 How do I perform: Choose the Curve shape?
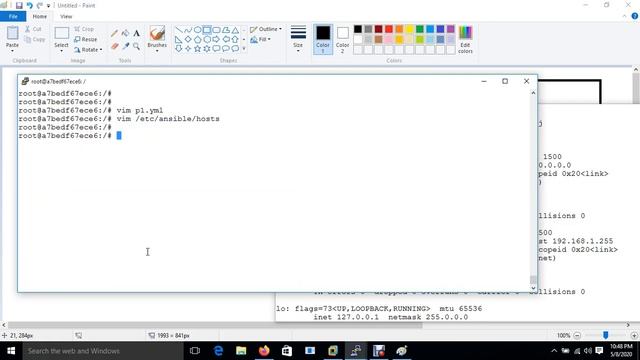coord(188,30)
